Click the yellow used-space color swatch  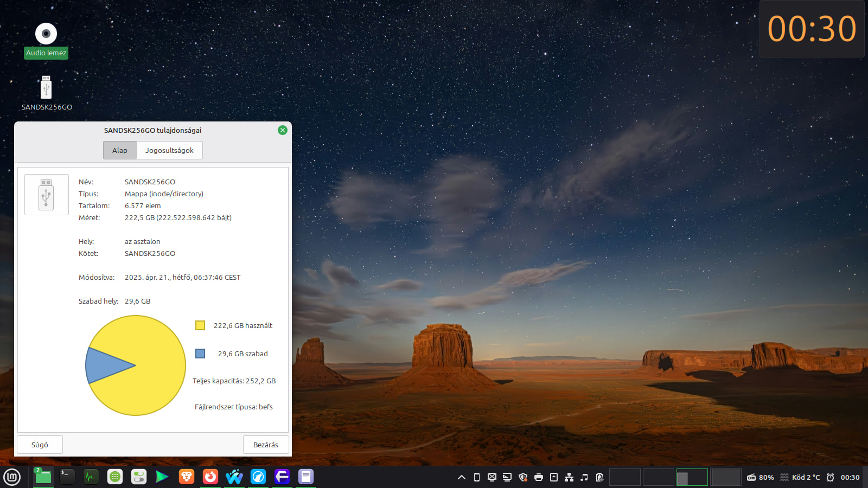200,325
